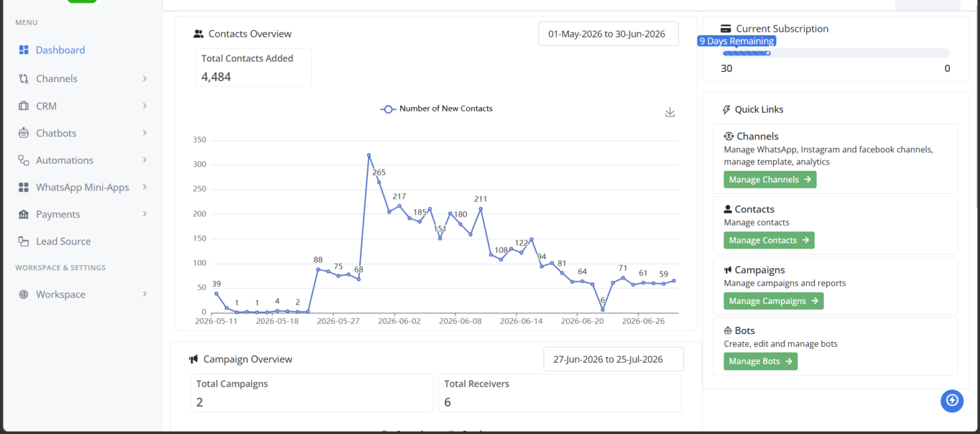Screen dimensions: 980x434
Task: Click the chart data point labeled 265
Action: (379, 182)
